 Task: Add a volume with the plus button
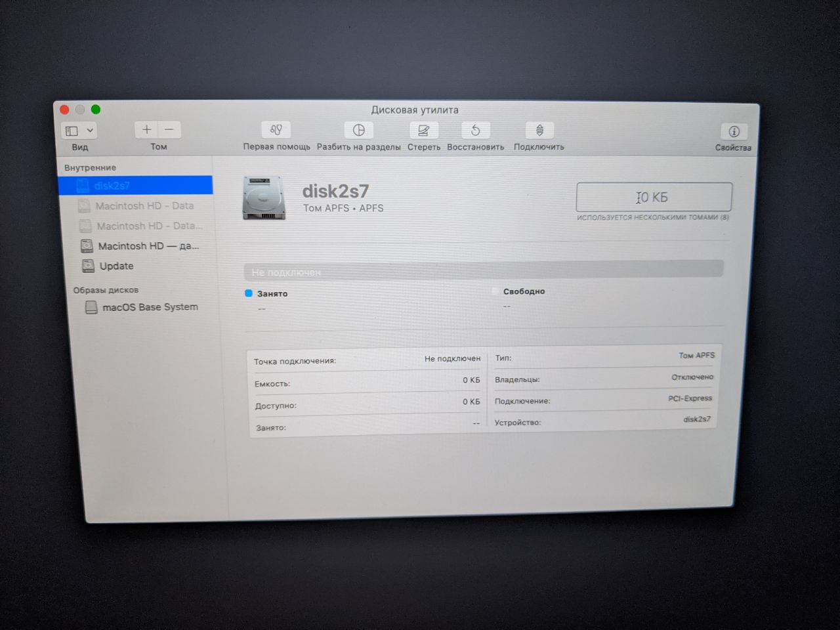coord(146,130)
